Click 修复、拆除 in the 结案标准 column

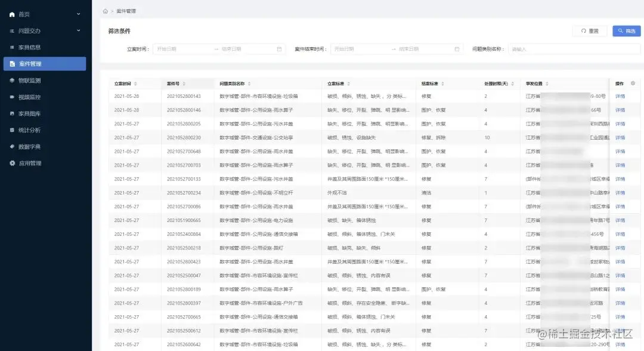pos(434,138)
